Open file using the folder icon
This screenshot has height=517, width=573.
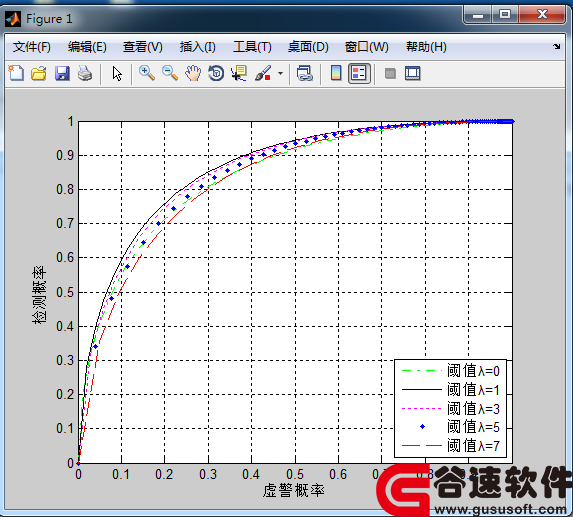(39, 73)
